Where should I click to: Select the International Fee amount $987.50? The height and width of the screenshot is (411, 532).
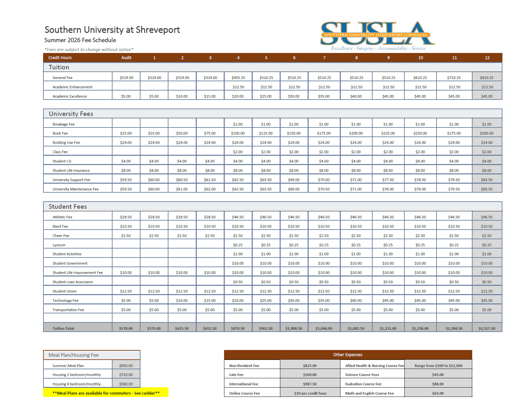tap(310, 384)
